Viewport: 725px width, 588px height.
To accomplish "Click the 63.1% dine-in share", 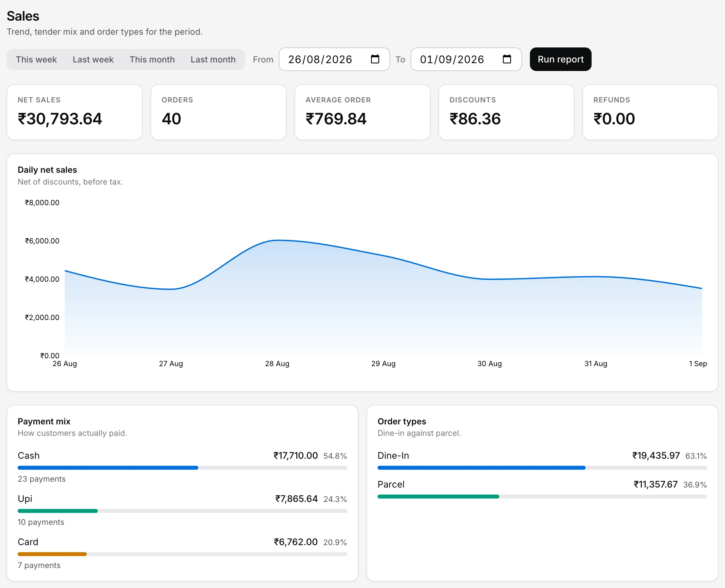I will (696, 456).
